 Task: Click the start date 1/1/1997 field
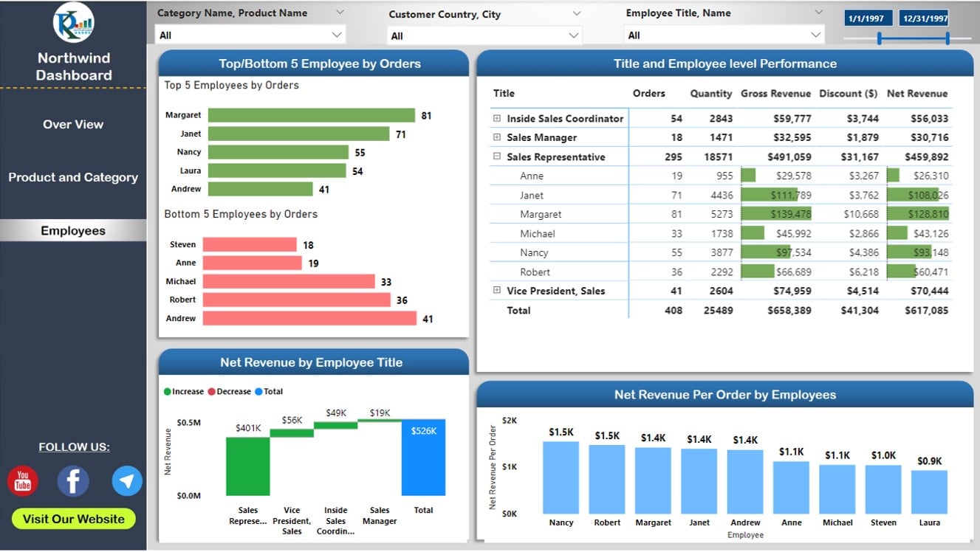coord(868,18)
